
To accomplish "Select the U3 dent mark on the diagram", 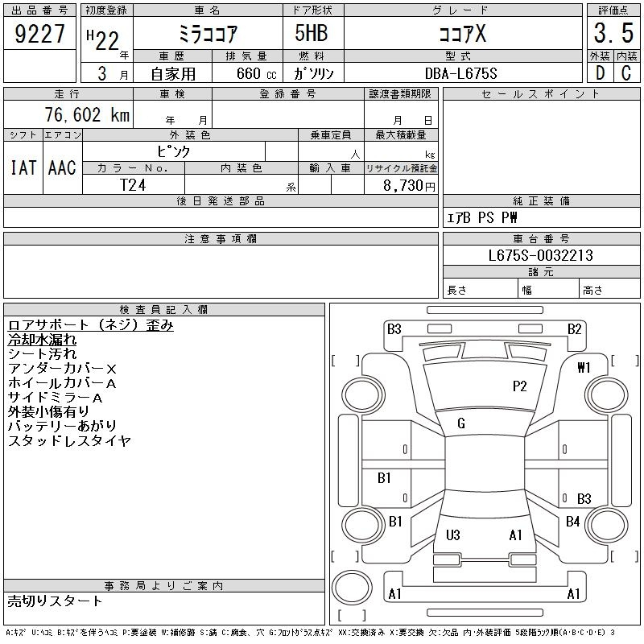I will (452, 535).
